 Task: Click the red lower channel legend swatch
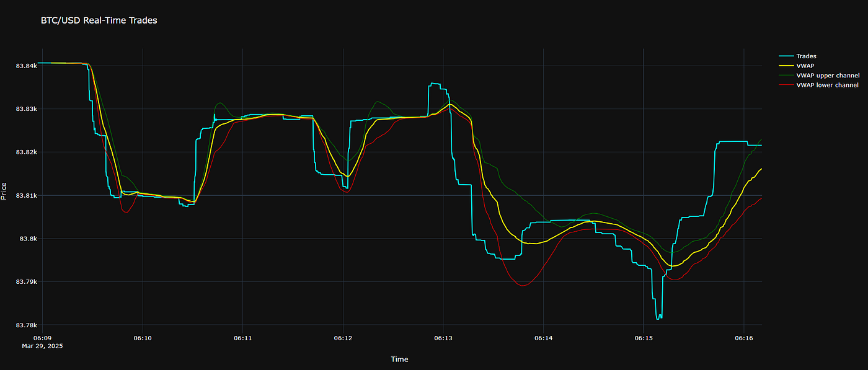[785, 85]
